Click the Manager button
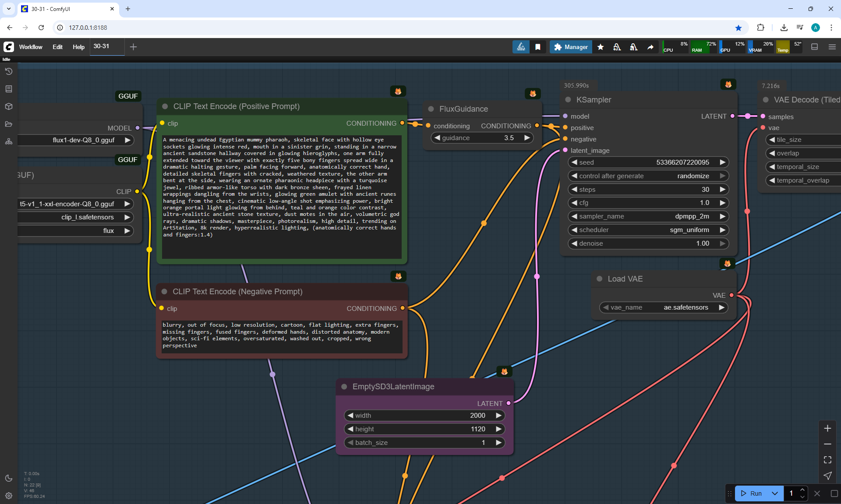This screenshot has height=504, width=841. [571, 47]
